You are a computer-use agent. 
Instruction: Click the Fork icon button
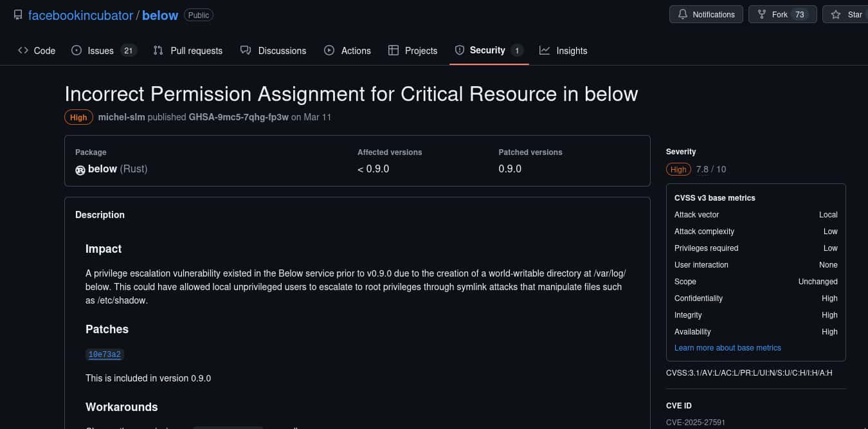(x=761, y=14)
